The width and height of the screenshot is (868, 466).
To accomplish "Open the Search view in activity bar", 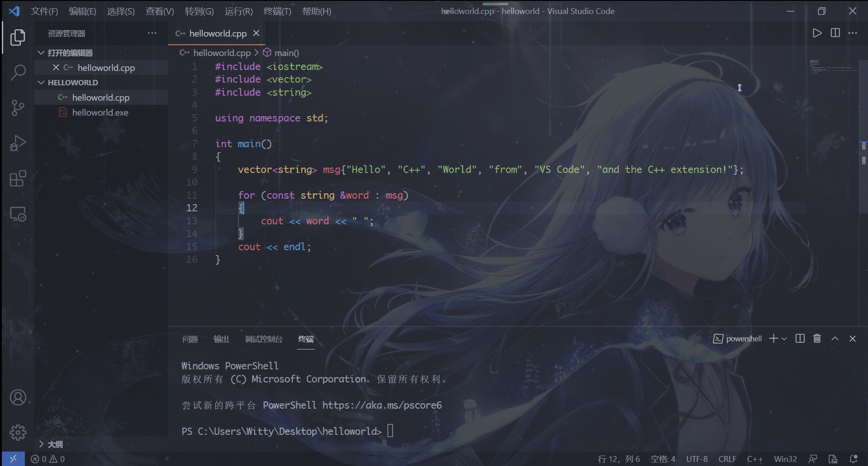I will [18, 72].
